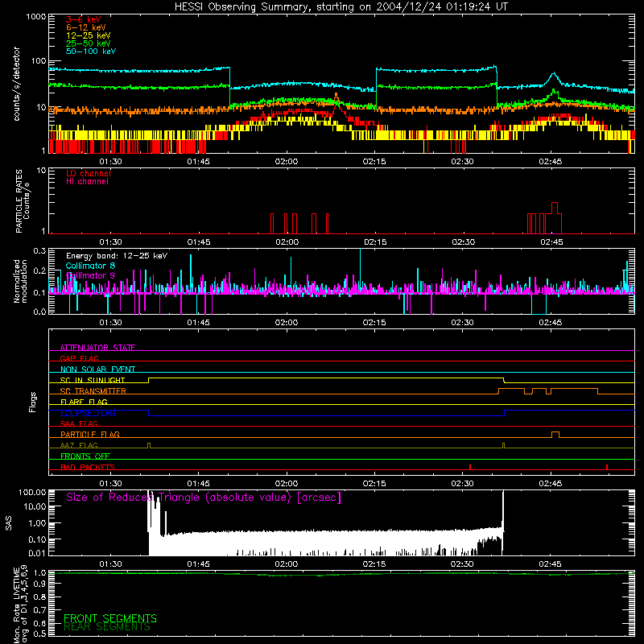Click the 'FRONTS_OFF' flag label
Screen dimensions: 644x644
[85, 456]
